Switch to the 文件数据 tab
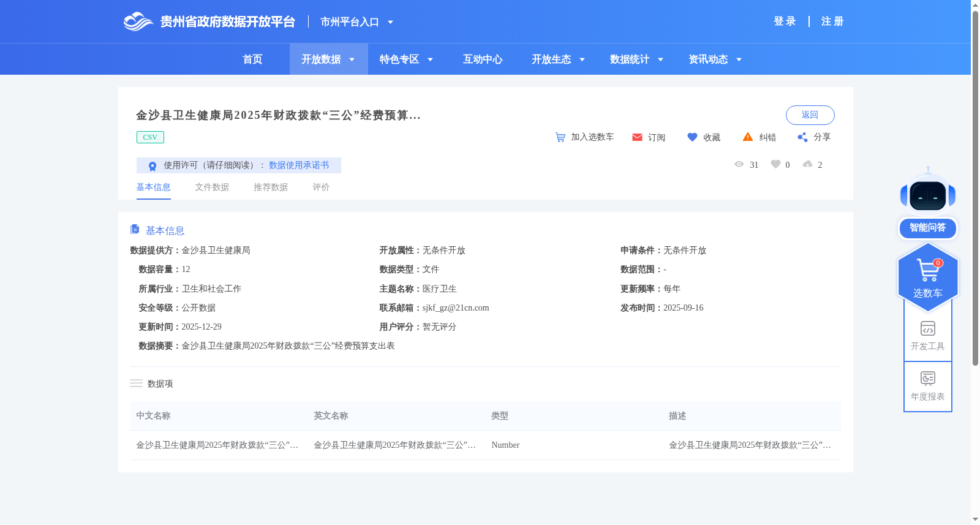Screen dimensions: 980x525 point(212,187)
